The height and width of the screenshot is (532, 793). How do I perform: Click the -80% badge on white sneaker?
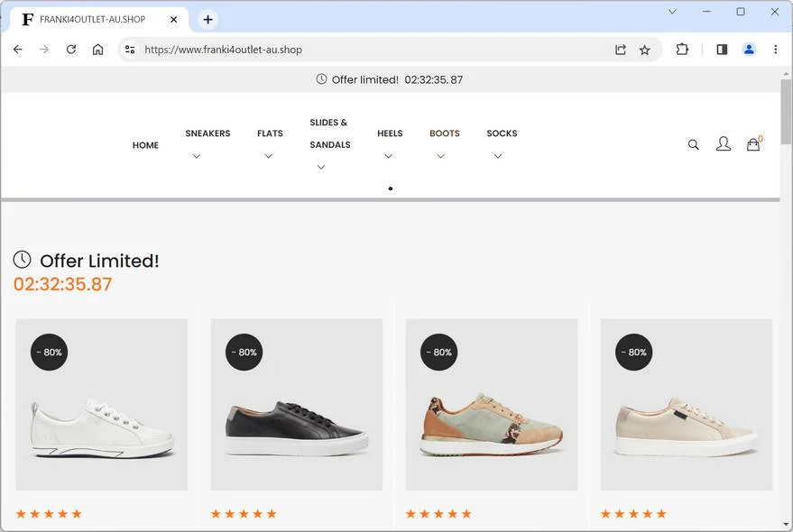[x=49, y=352]
